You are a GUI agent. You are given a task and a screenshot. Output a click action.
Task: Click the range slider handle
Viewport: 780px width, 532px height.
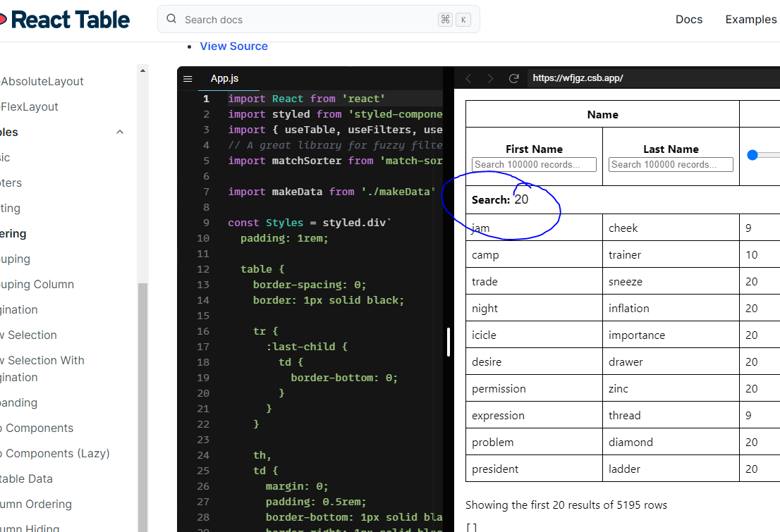[752, 155]
